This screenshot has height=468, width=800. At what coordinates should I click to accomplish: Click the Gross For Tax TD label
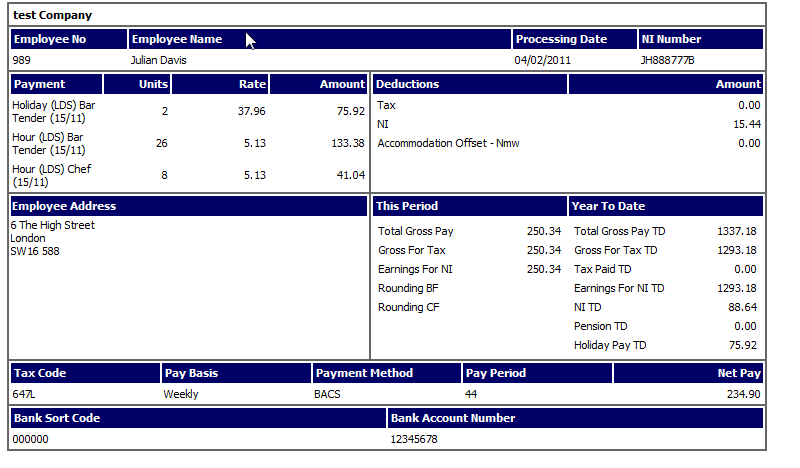point(616,250)
